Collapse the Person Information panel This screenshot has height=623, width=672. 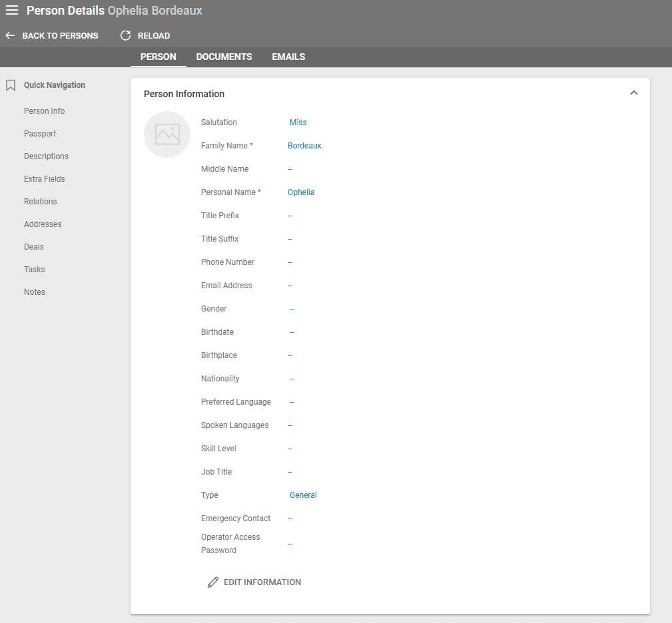click(633, 93)
